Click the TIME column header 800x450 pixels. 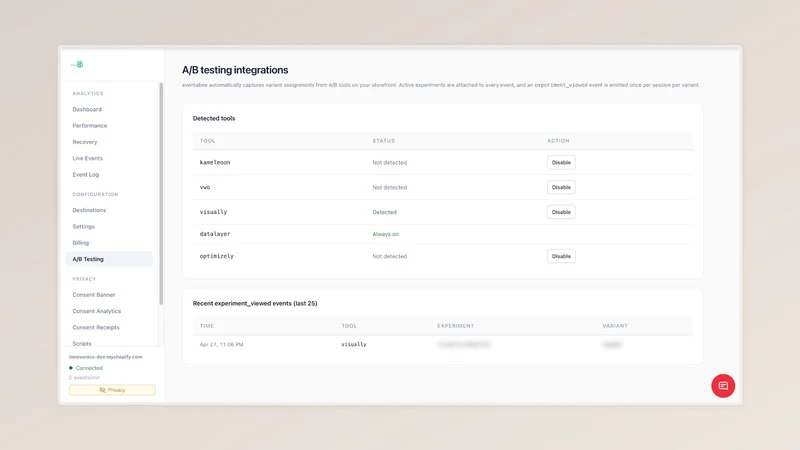[x=207, y=326]
